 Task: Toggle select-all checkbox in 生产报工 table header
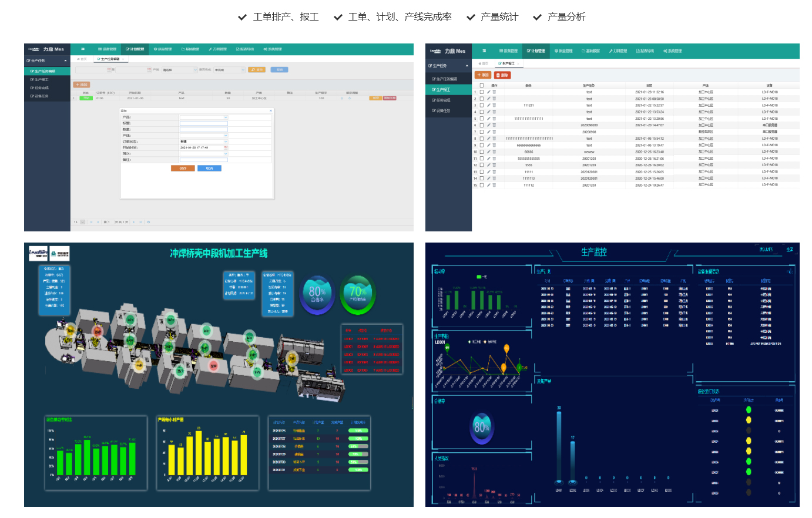point(482,85)
